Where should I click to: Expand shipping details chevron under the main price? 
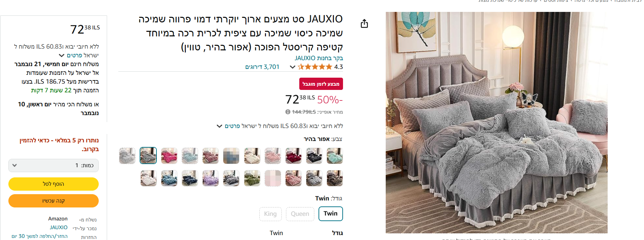pyautogui.click(x=219, y=126)
